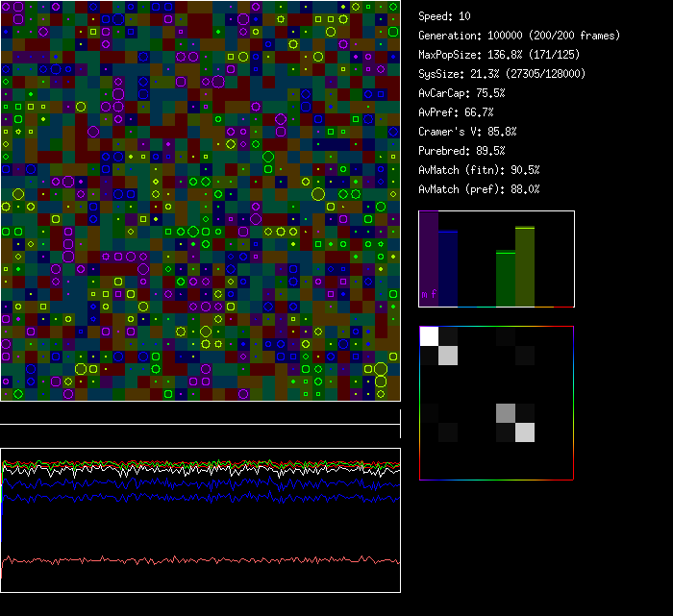Click the 'f' label in the histogram
This screenshot has height=616, width=673.
click(434, 294)
